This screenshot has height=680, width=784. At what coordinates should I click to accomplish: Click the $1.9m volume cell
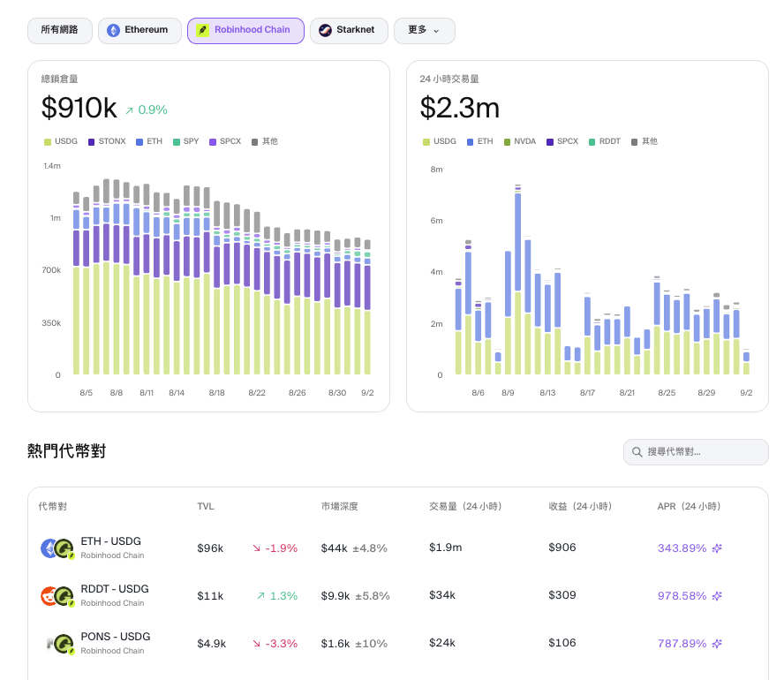coord(446,548)
